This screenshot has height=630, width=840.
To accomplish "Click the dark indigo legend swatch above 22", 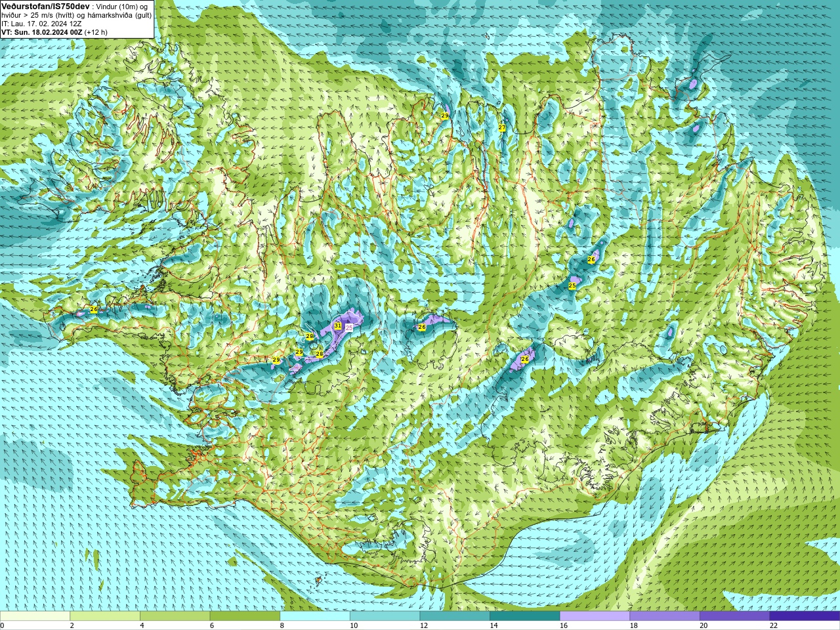I will (x=805, y=616).
